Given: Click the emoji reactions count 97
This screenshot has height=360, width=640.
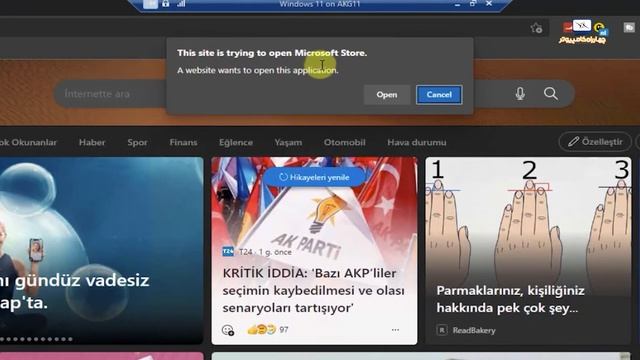Looking at the screenshot, I should click(x=268, y=329).
